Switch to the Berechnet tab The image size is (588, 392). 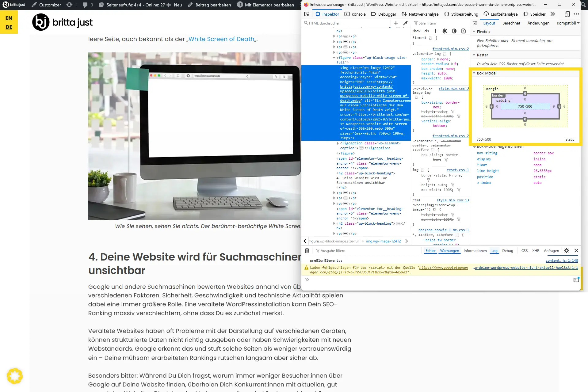pyautogui.click(x=511, y=23)
